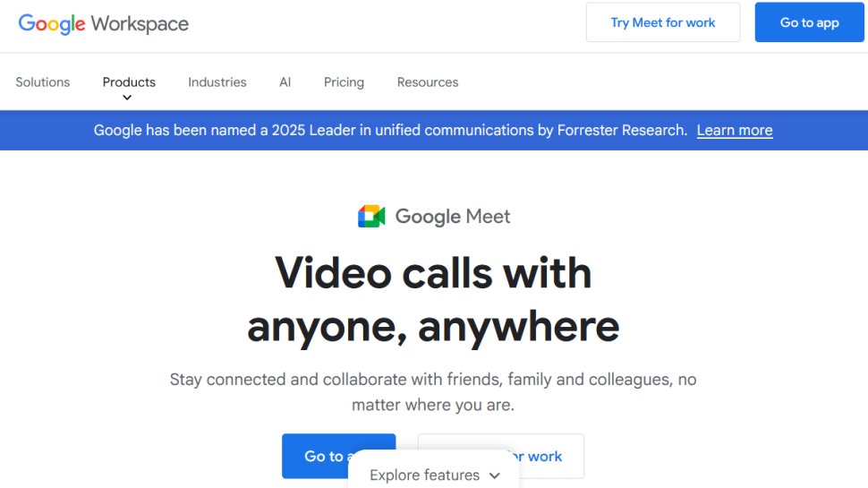Click the Forrester Research banner announcement text
The height and width of the screenshot is (488, 868).
(390, 130)
